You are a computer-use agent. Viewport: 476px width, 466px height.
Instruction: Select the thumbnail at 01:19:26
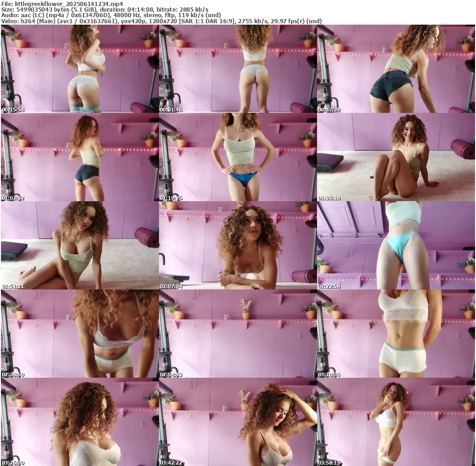coord(238,157)
